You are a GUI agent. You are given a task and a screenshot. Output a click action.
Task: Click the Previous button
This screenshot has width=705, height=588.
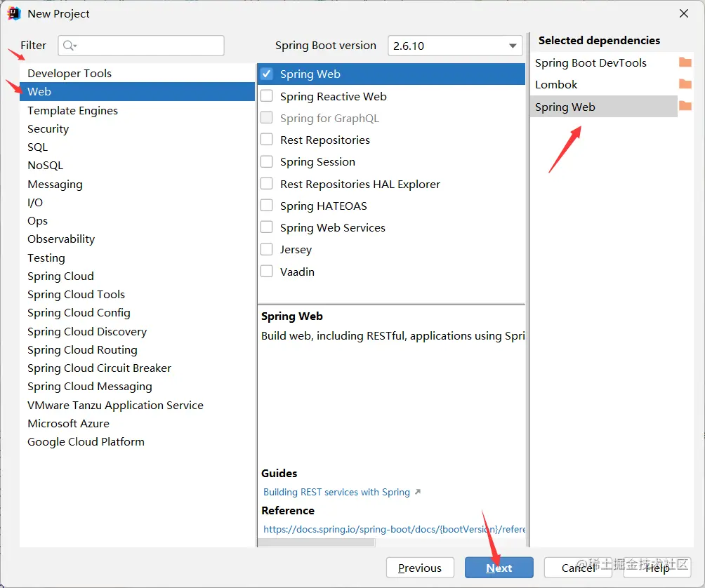click(420, 568)
